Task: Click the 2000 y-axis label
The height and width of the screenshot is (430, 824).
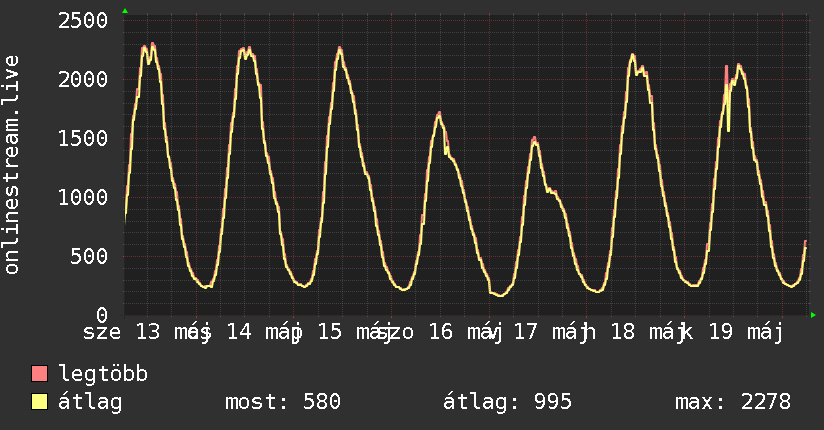Action: click(83, 79)
